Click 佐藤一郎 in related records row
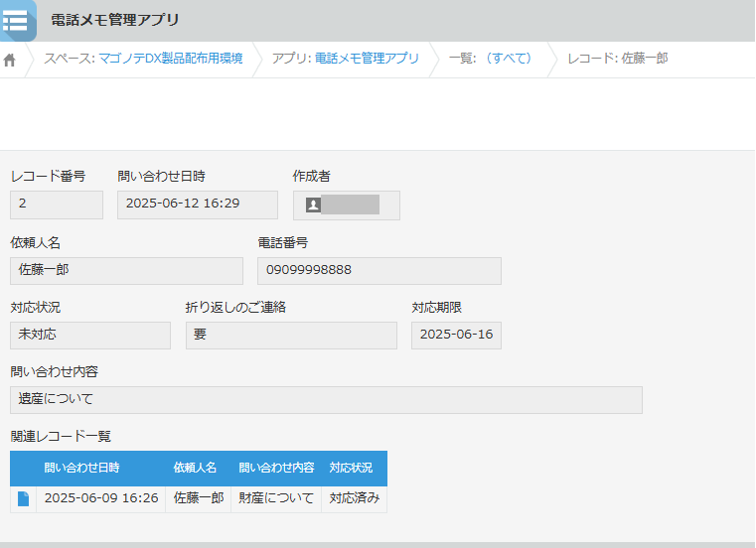Viewport: 756px width, 548px height. click(199, 498)
